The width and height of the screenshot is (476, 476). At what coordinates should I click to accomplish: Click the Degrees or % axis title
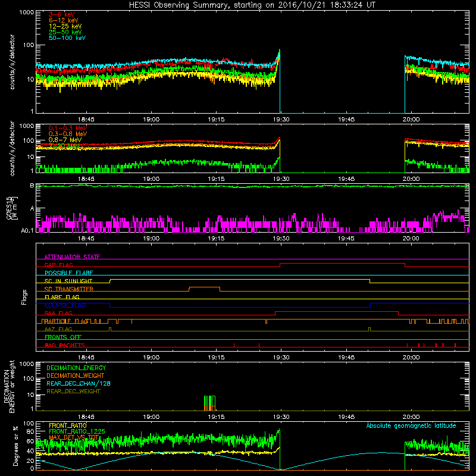[15, 446]
